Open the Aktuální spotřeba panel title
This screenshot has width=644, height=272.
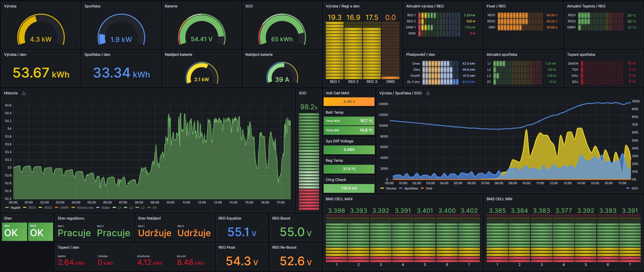502,54
